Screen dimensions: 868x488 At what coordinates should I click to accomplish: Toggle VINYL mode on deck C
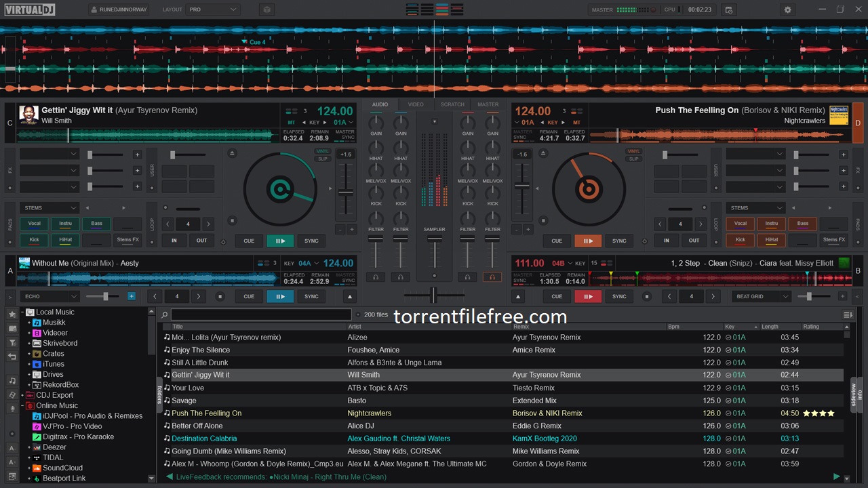click(x=323, y=151)
